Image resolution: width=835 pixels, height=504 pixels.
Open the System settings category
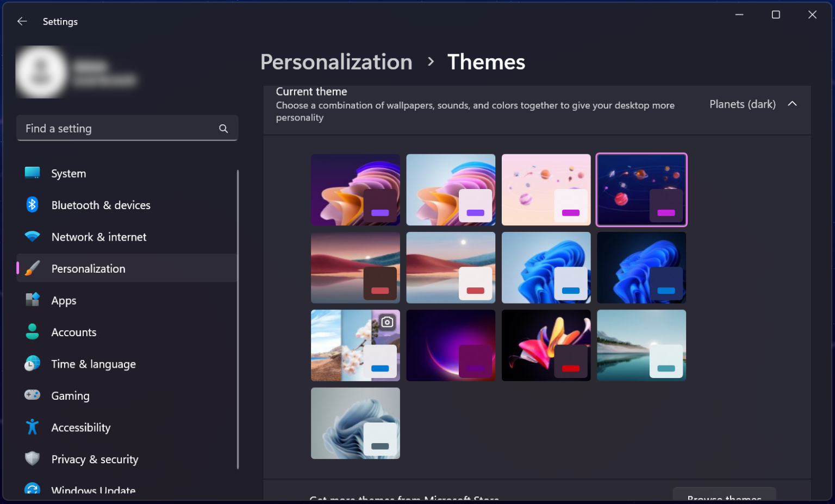click(x=127, y=173)
